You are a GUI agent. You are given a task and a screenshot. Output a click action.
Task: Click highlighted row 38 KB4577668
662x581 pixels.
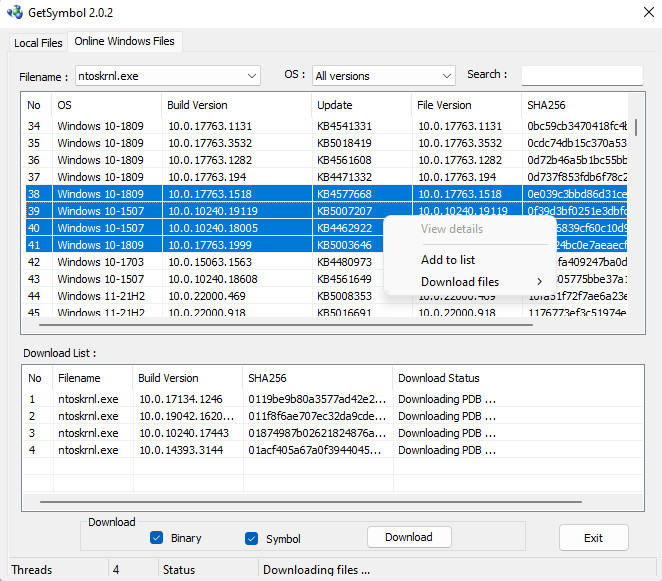pos(326,194)
